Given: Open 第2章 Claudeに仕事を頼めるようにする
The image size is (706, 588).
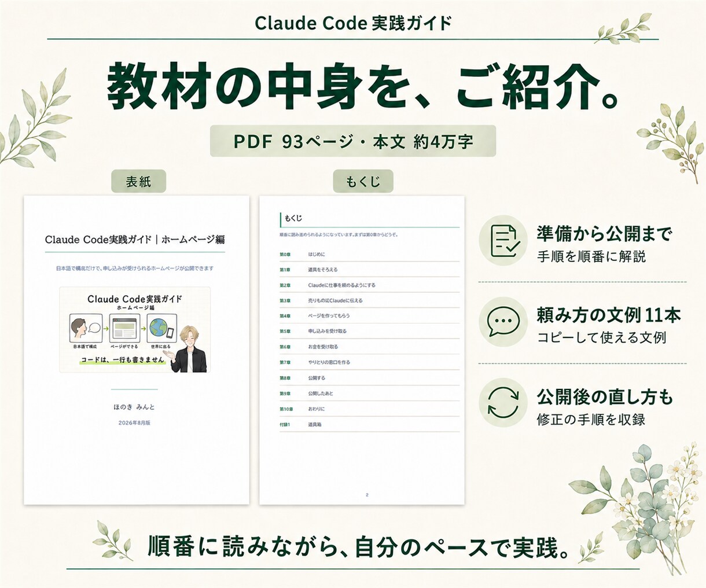Looking at the screenshot, I should point(369,285).
